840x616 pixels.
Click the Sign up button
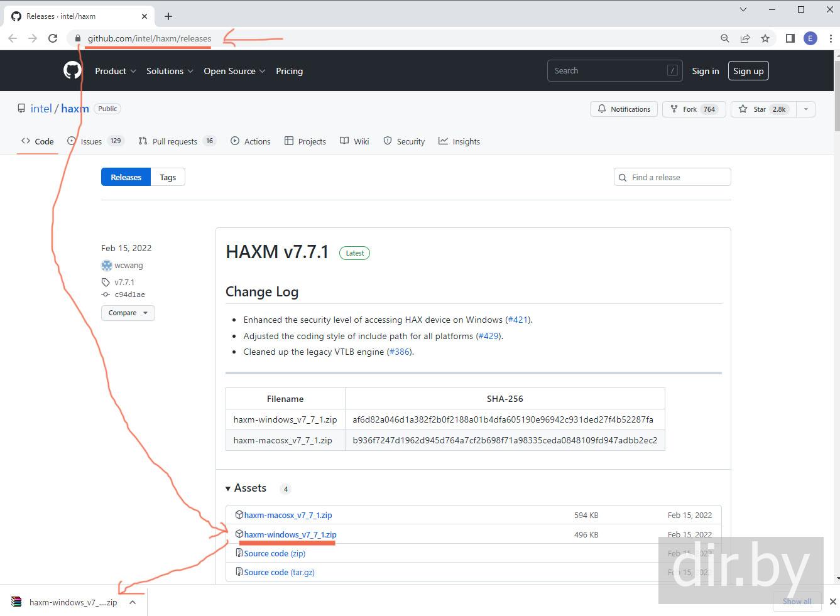[x=748, y=71]
